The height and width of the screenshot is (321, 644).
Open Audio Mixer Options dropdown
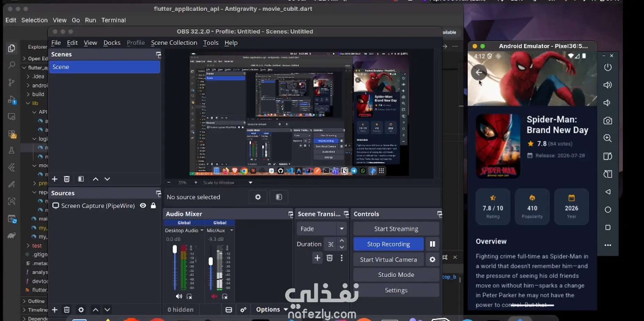[272, 310]
